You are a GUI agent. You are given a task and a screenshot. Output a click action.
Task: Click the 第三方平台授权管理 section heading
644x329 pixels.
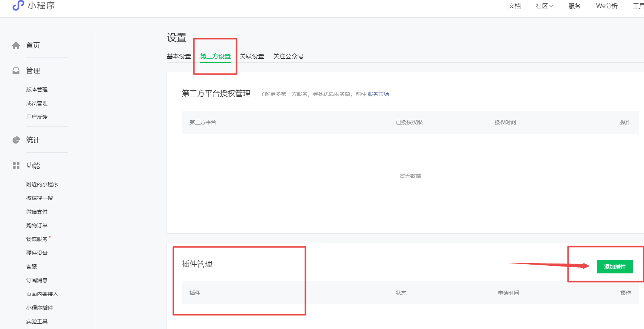(x=216, y=93)
